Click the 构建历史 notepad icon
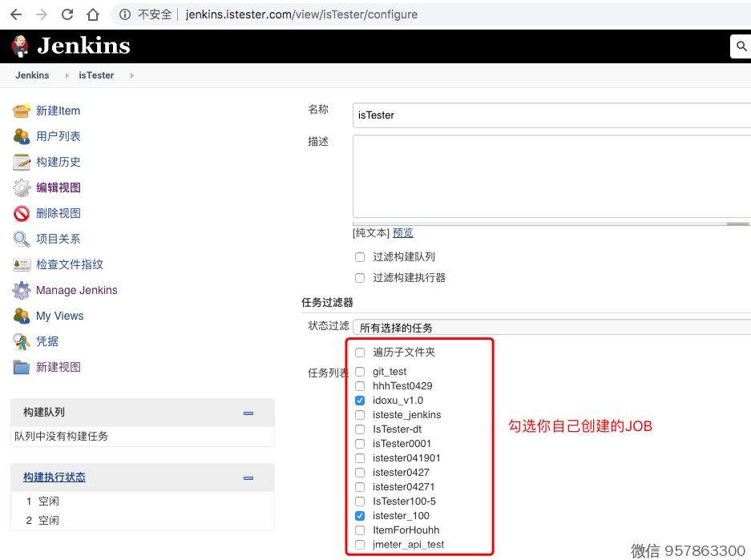 point(22,162)
